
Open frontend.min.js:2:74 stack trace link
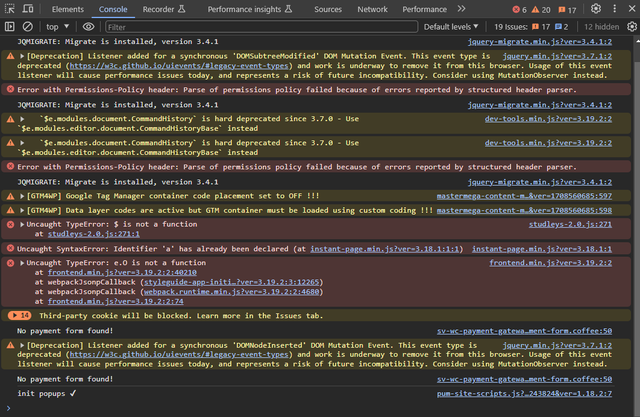pyautogui.click(x=116, y=301)
